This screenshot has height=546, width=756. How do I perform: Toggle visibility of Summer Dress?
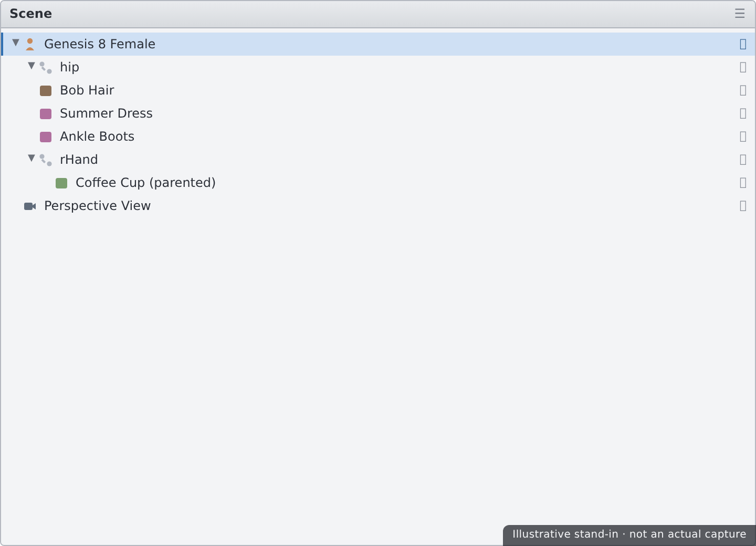click(743, 113)
